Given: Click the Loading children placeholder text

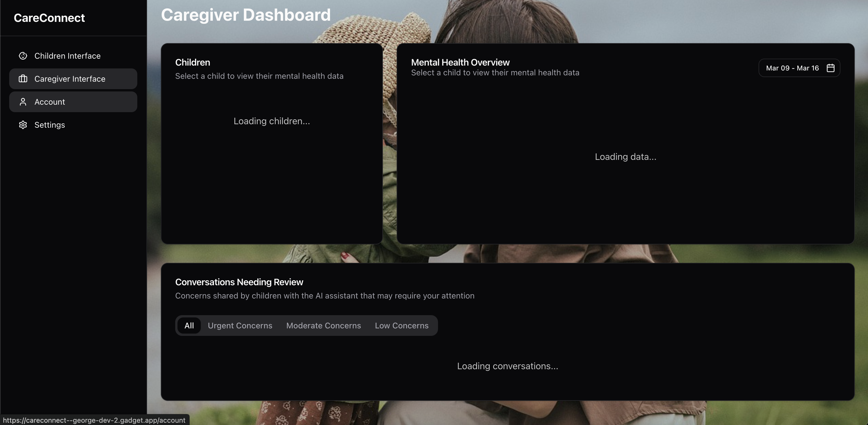Looking at the screenshot, I should pyautogui.click(x=272, y=121).
